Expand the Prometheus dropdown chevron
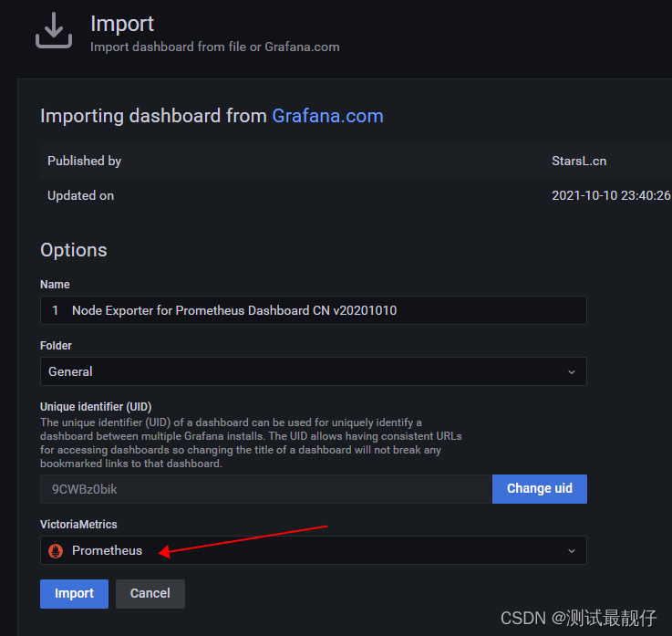This screenshot has width=672, height=636. pyautogui.click(x=572, y=550)
